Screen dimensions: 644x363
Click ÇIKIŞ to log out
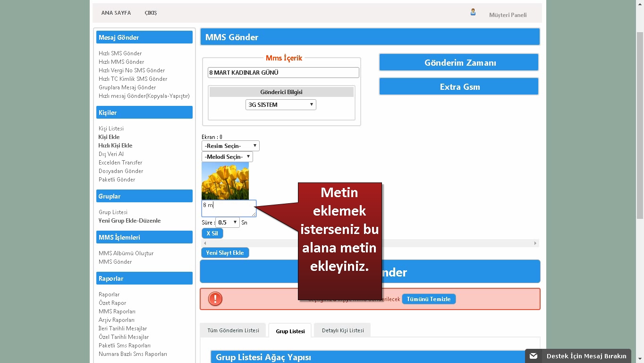point(151,13)
